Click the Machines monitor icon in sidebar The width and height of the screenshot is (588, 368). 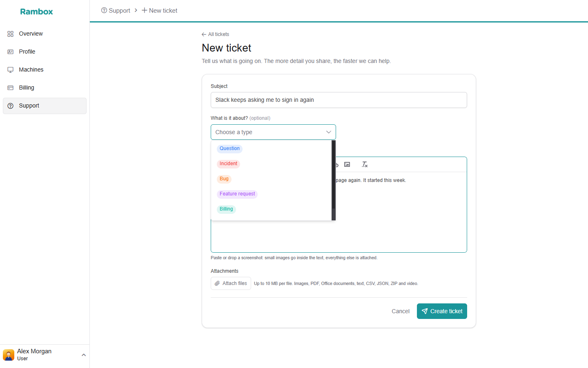11,70
